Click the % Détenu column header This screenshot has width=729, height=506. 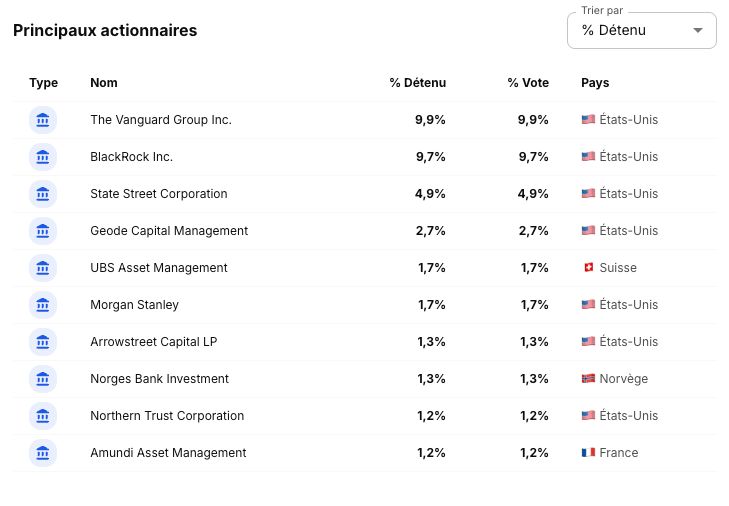tap(418, 83)
